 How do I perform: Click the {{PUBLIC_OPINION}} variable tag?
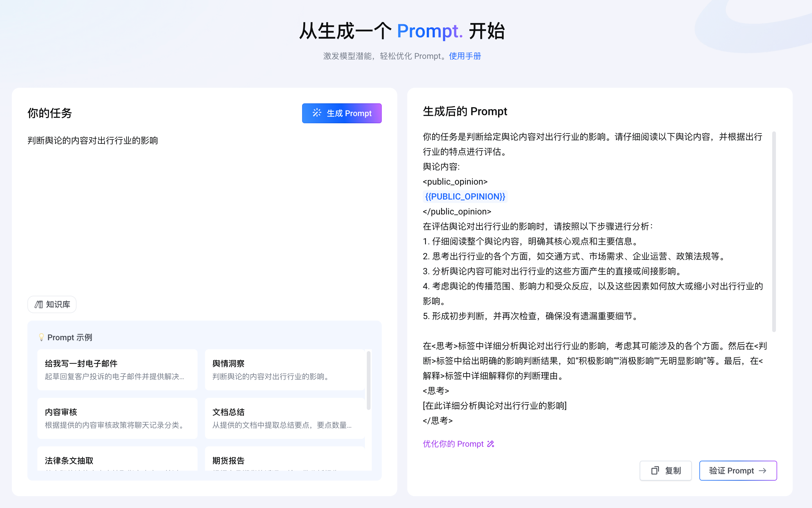[465, 196]
